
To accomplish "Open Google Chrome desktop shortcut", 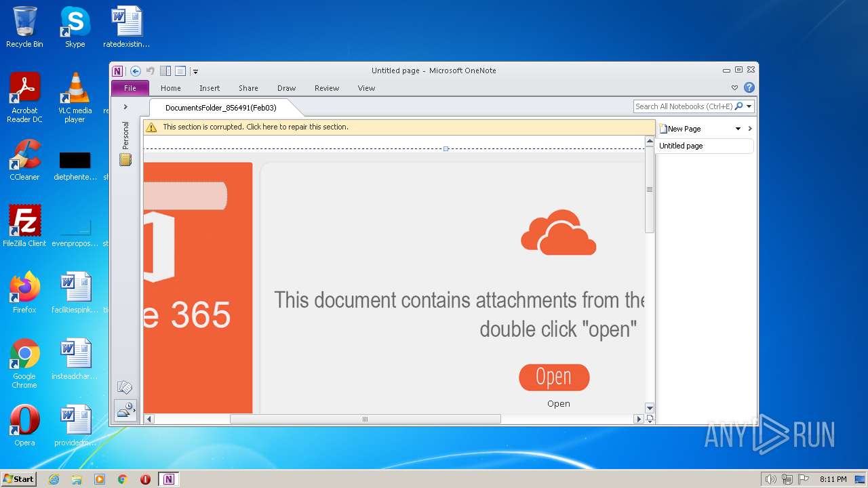I will (x=24, y=363).
